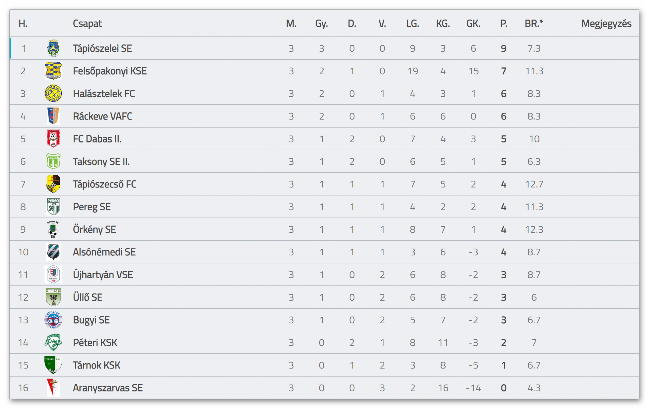
Task: Click the FC Dabas II. red crest
Action: 53,139
